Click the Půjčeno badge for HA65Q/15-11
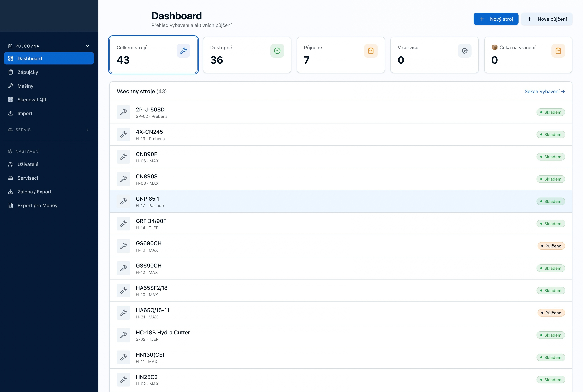Screen dimensions: 583x392 pos(551,313)
